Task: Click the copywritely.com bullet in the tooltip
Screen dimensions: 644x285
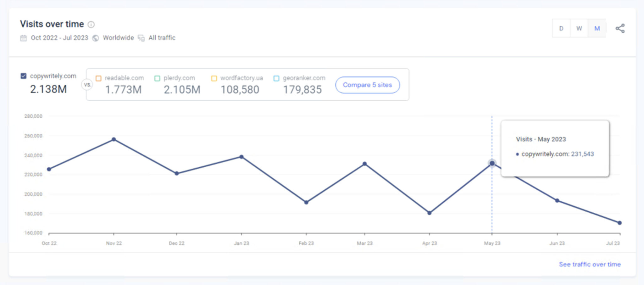Action: coord(517,154)
